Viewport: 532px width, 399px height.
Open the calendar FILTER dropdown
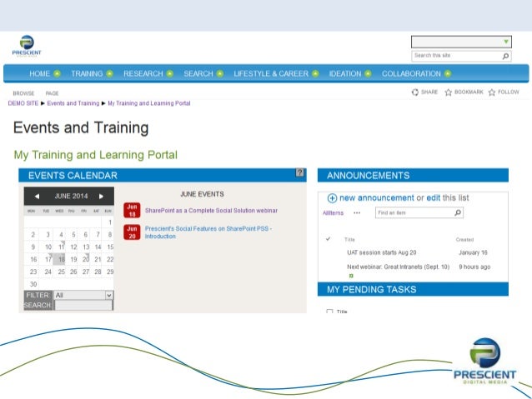(83, 295)
